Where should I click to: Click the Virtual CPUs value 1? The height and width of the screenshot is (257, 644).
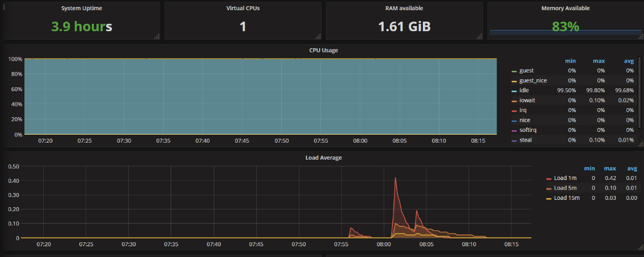243,27
